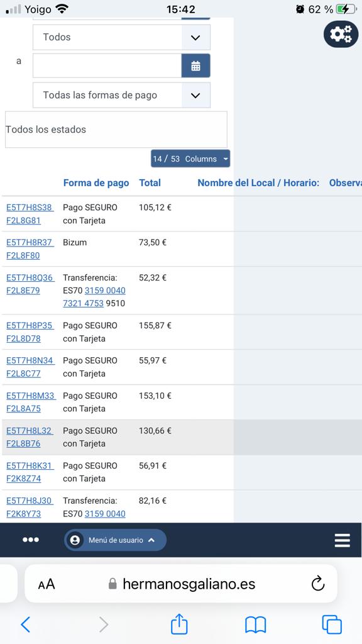The width and height of the screenshot is (362, 644).
Task: Open order link E5T7H8M33
Action: pos(30,396)
